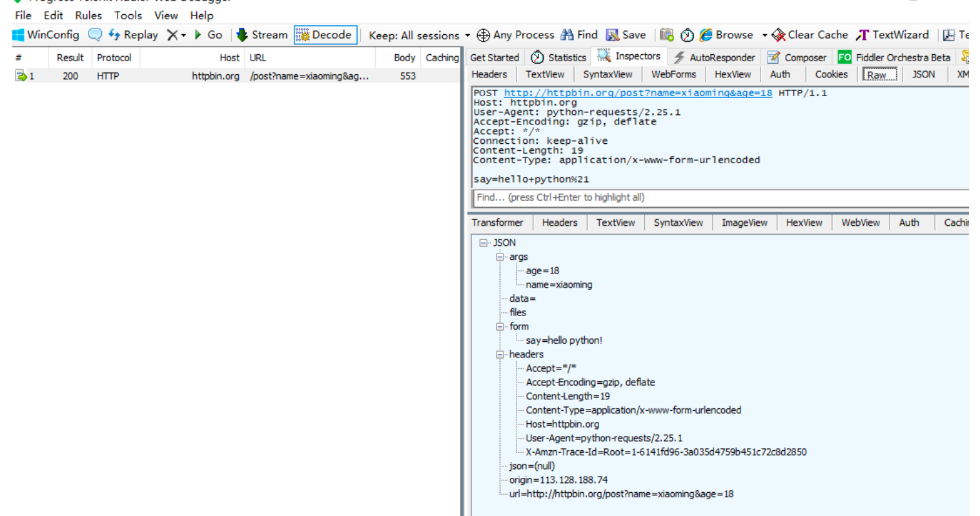Collapse the headers node in JSON tree

tap(500, 354)
